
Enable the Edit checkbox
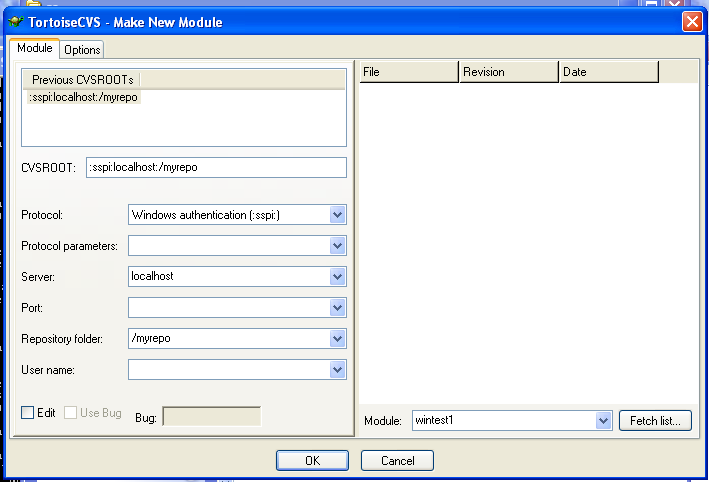click(28, 412)
